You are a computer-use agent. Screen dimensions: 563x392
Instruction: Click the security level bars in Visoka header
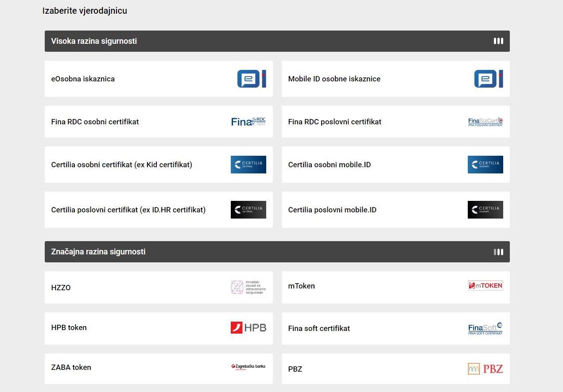tap(498, 41)
